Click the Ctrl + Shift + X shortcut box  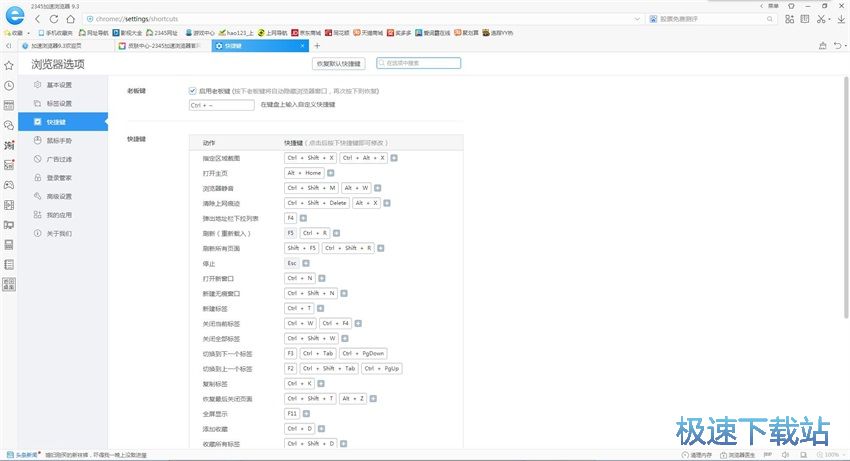tap(311, 158)
